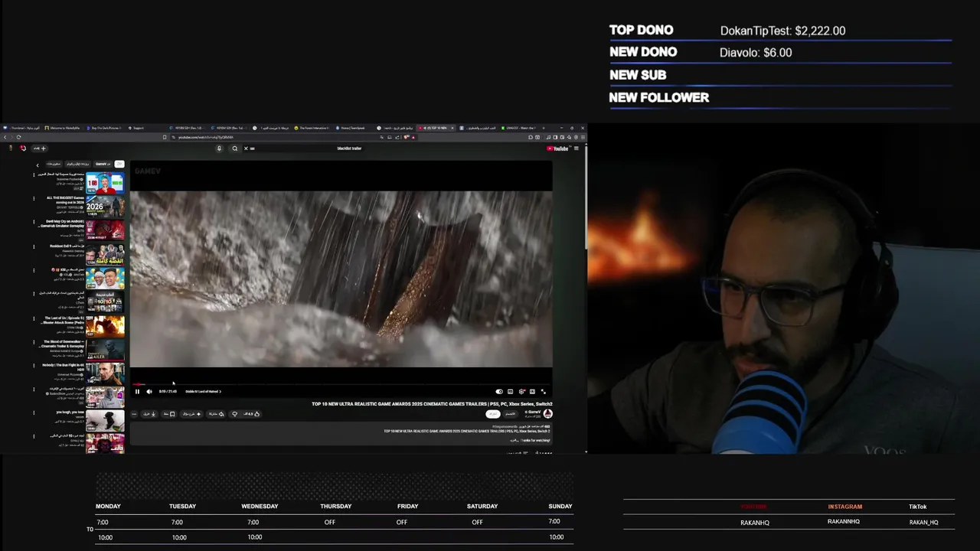Image resolution: width=980 pixels, height=551 pixels.
Task: Click DokanTipTest top dono text
Action: point(782,31)
